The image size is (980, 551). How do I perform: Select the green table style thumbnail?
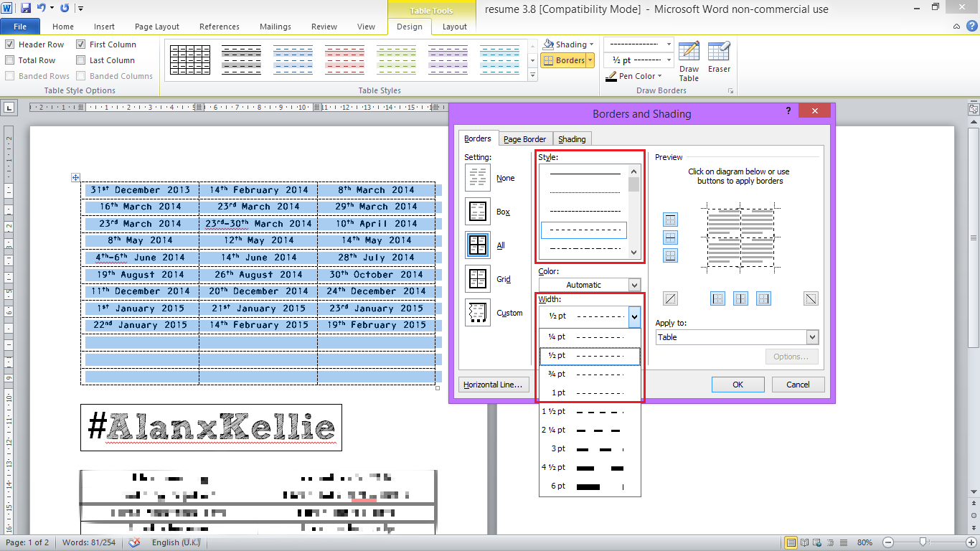point(396,60)
